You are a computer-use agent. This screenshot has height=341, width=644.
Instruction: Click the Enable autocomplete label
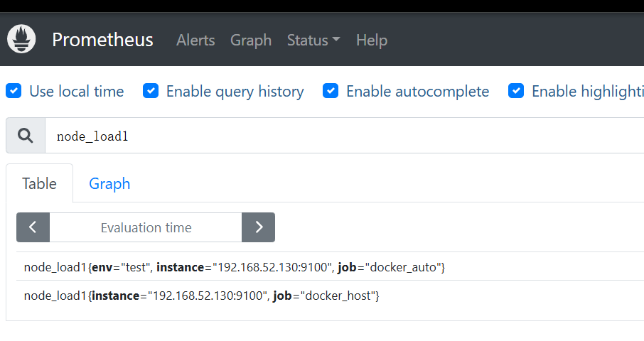pos(418,92)
